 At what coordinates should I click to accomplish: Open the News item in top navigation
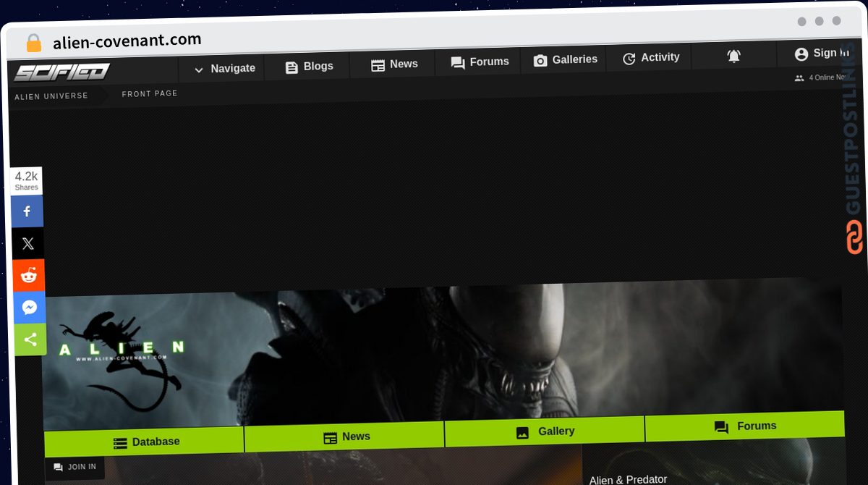(x=394, y=64)
